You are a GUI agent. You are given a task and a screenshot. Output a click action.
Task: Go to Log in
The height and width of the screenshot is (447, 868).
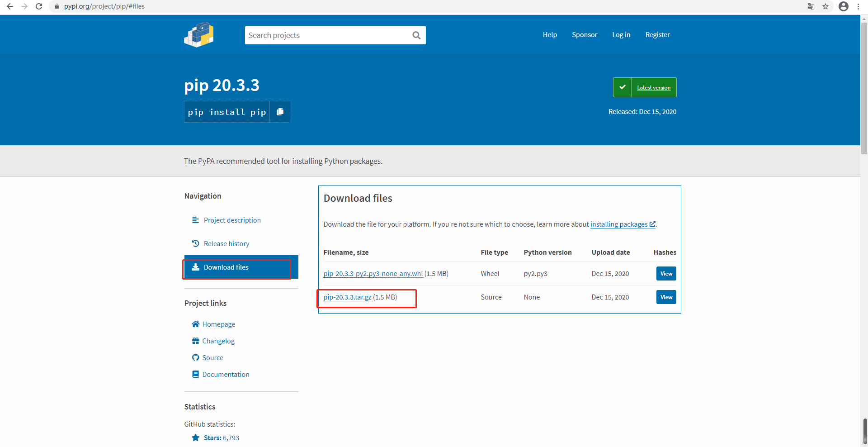[621, 35]
